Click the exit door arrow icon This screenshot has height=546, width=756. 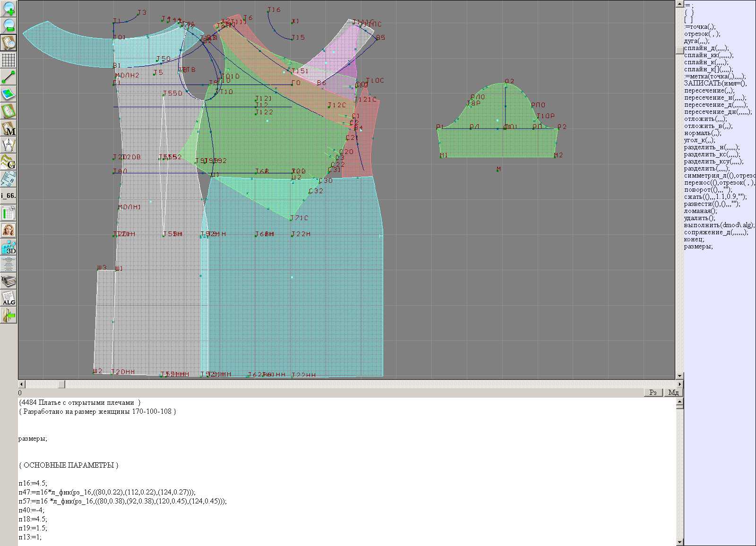(9, 315)
